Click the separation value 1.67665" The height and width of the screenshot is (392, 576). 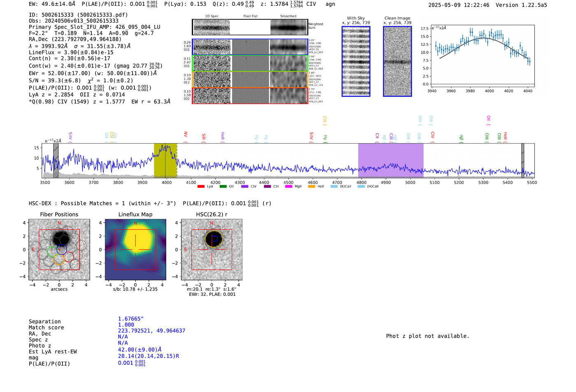131,319
